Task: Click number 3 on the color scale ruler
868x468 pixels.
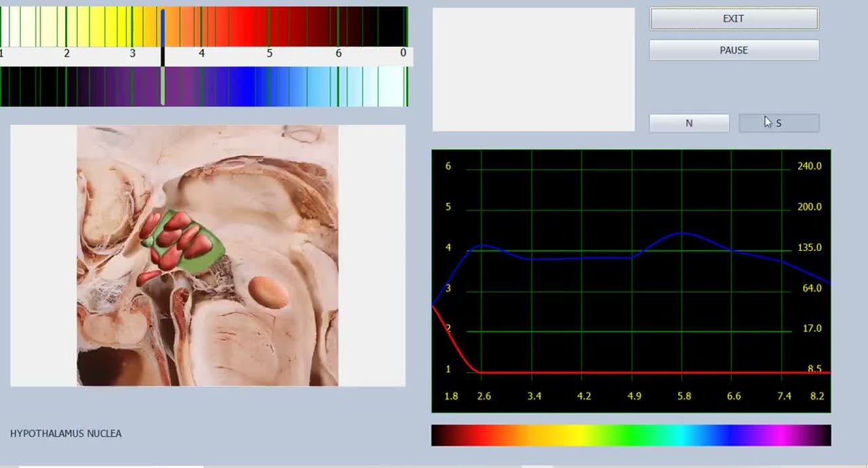Action: coord(133,53)
